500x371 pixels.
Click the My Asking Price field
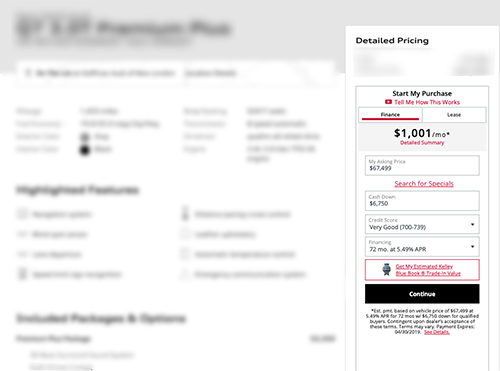coord(422,165)
